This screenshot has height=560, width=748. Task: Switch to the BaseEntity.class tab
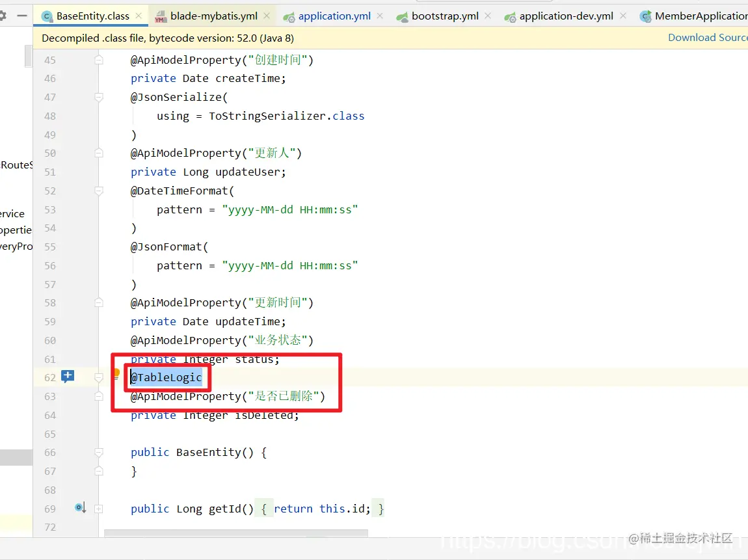tap(92, 16)
